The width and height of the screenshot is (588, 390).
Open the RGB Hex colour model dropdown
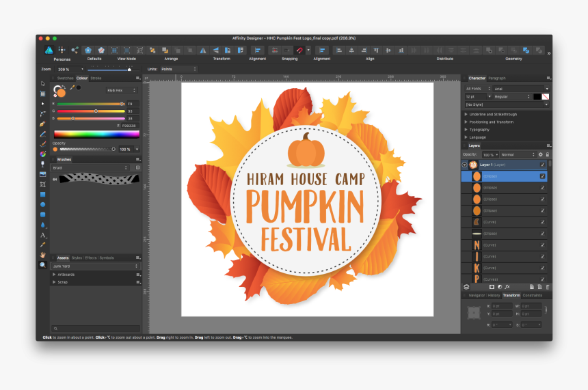tap(122, 90)
